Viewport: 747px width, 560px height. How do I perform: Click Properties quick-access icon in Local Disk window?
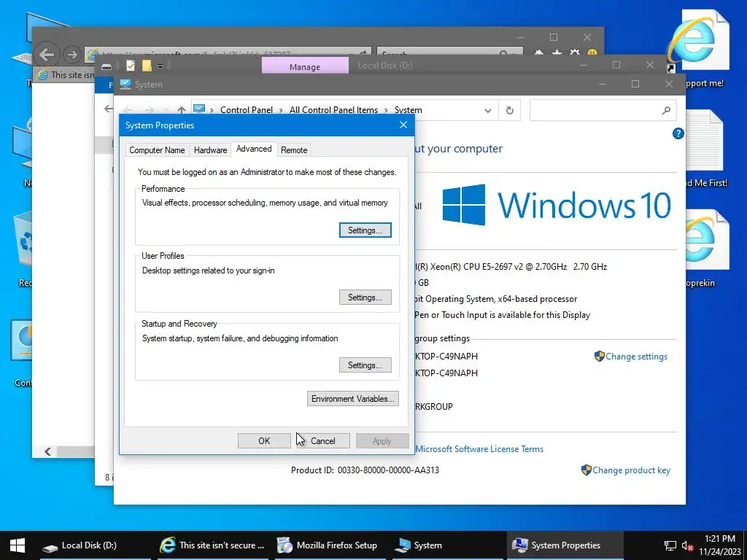pos(130,66)
